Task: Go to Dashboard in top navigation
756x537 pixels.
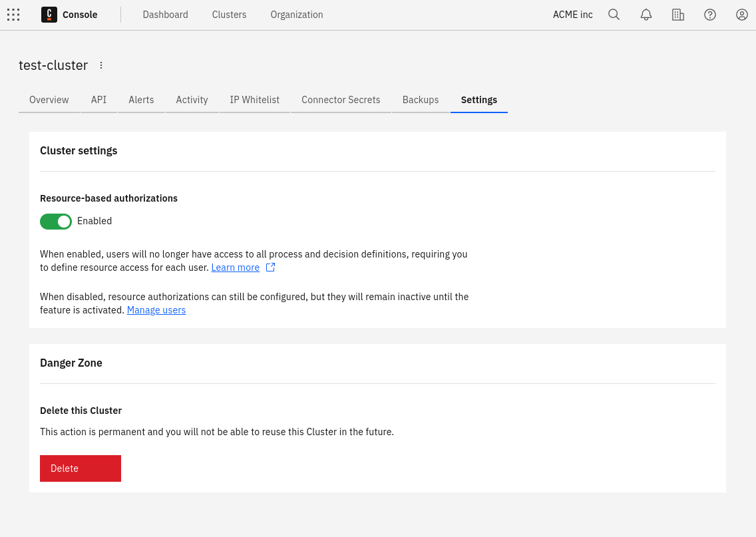Action: click(165, 15)
